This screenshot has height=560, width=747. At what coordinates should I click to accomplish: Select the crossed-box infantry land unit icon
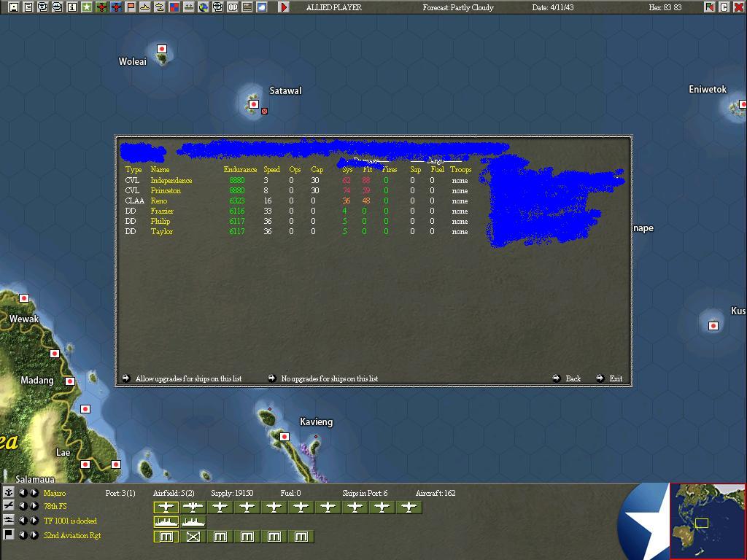(x=193, y=537)
